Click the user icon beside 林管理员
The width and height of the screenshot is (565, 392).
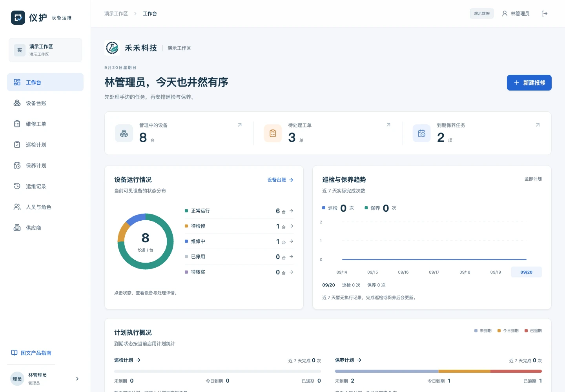(x=505, y=14)
